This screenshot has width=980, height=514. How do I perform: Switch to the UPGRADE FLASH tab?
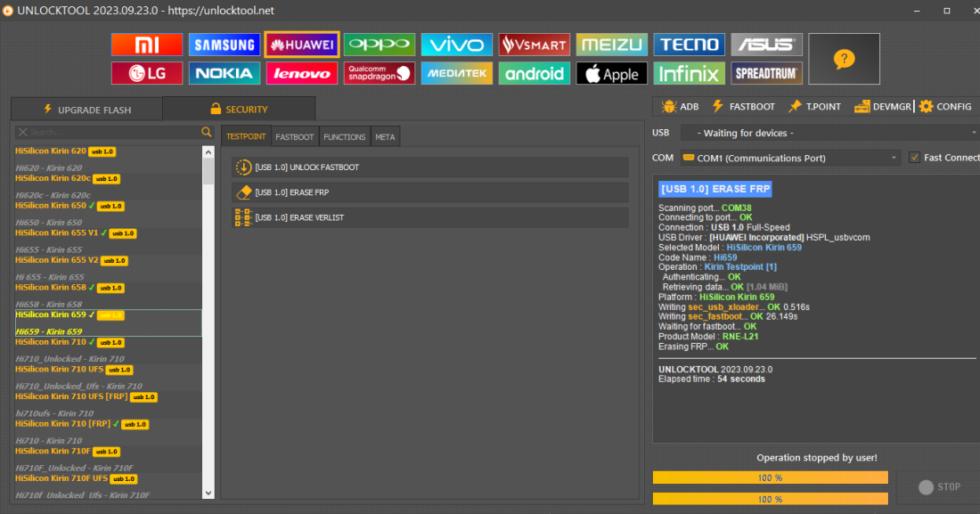tap(87, 110)
